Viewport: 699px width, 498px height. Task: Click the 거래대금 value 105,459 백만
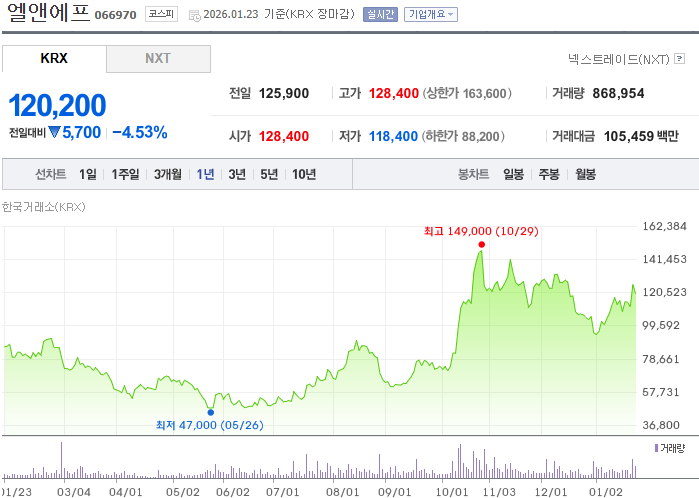coord(641,136)
